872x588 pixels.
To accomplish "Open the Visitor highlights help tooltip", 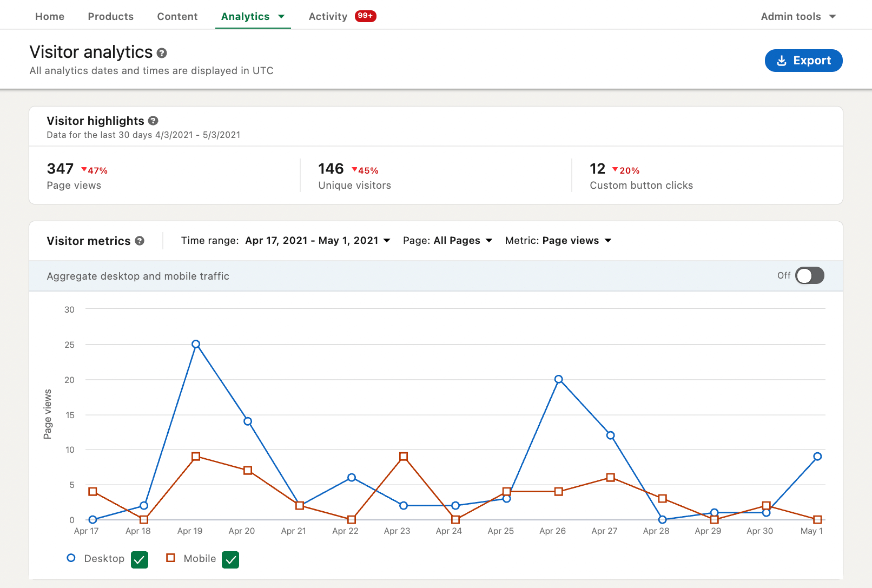I will coord(153,121).
